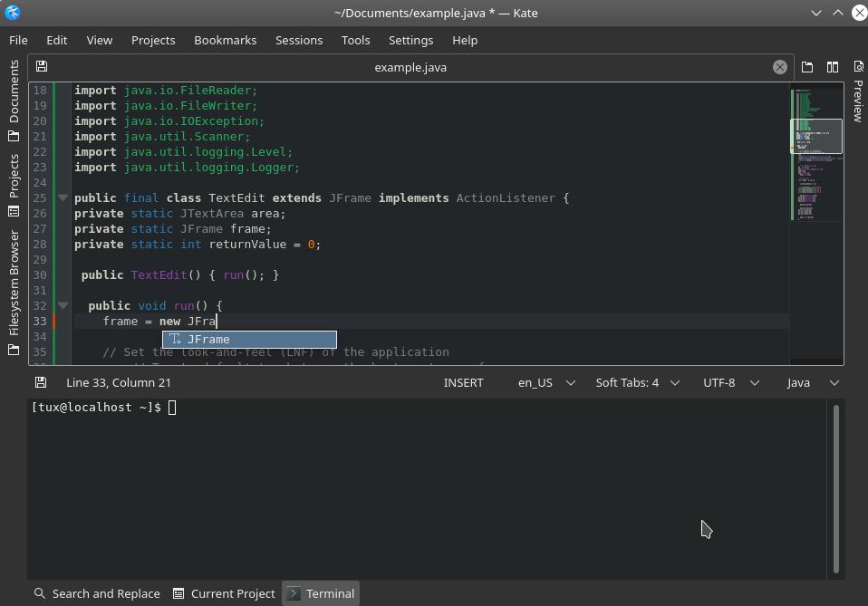868x606 pixels.
Task: Open the Projects sidebar panel
Action: tap(13, 176)
